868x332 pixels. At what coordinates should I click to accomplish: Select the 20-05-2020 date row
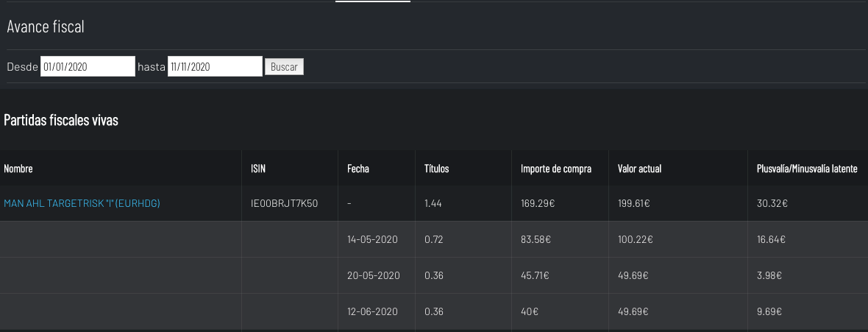click(x=434, y=275)
